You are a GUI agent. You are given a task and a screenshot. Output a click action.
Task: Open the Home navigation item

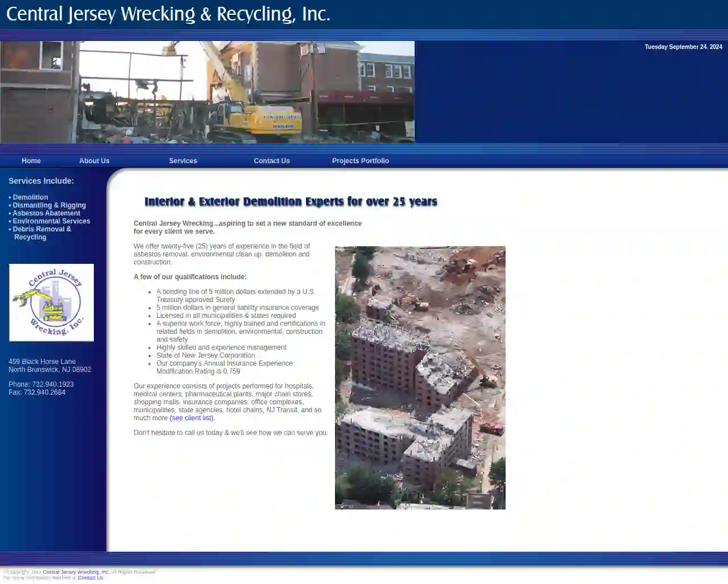click(31, 161)
